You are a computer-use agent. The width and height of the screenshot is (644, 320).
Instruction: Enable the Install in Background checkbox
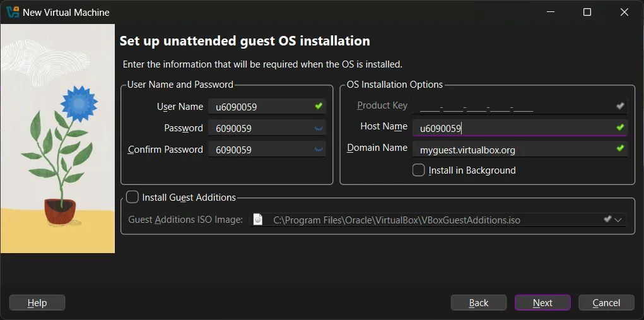(x=418, y=170)
